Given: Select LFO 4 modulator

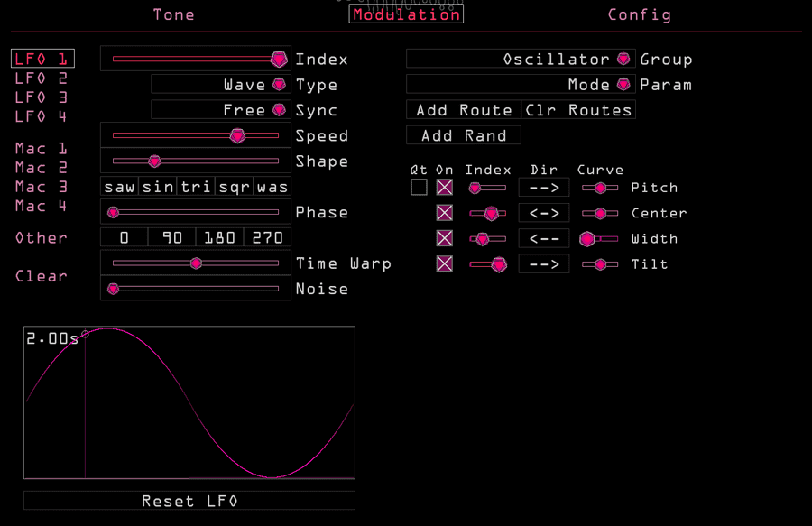Looking at the screenshot, I should (x=41, y=116).
